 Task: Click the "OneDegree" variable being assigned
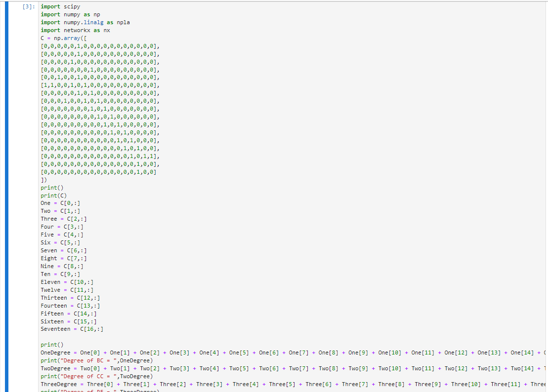click(55, 353)
